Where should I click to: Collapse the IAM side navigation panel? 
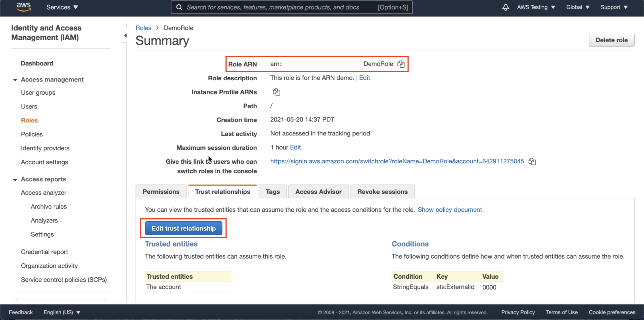point(125,36)
